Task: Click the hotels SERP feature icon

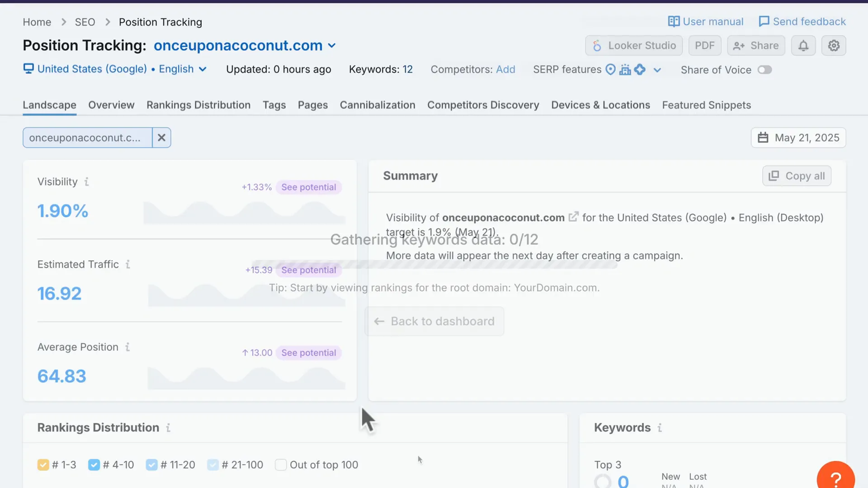Action: pyautogui.click(x=625, y=69)
